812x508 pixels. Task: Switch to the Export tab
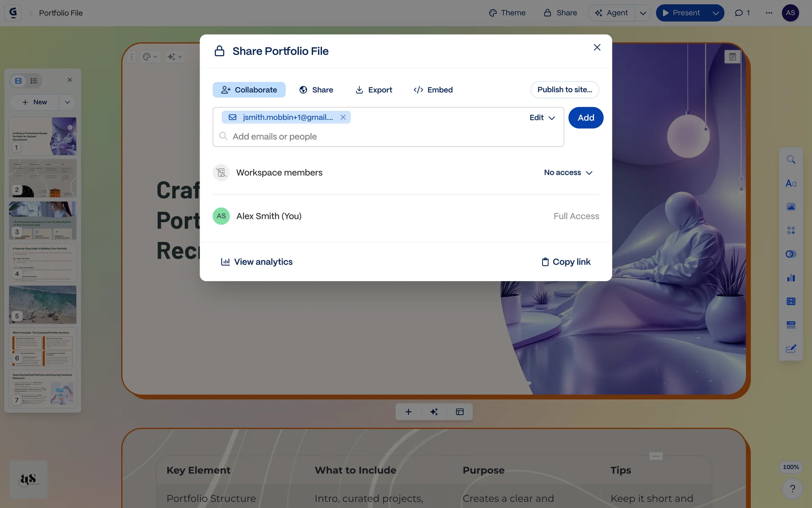coord(374,90)
